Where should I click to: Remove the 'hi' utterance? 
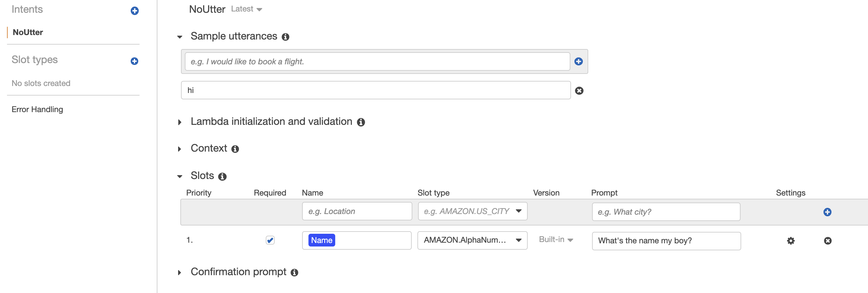tap(579, 90)
